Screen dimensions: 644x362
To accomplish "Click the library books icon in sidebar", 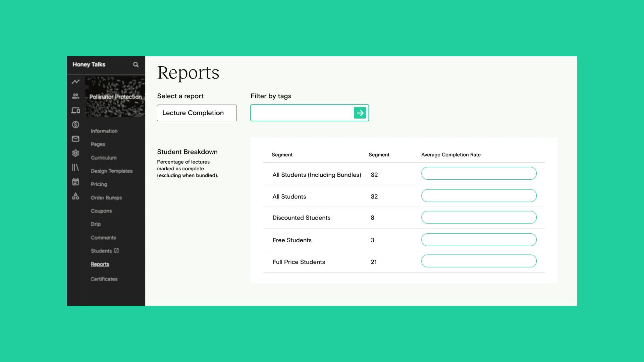I will point(75,167).
